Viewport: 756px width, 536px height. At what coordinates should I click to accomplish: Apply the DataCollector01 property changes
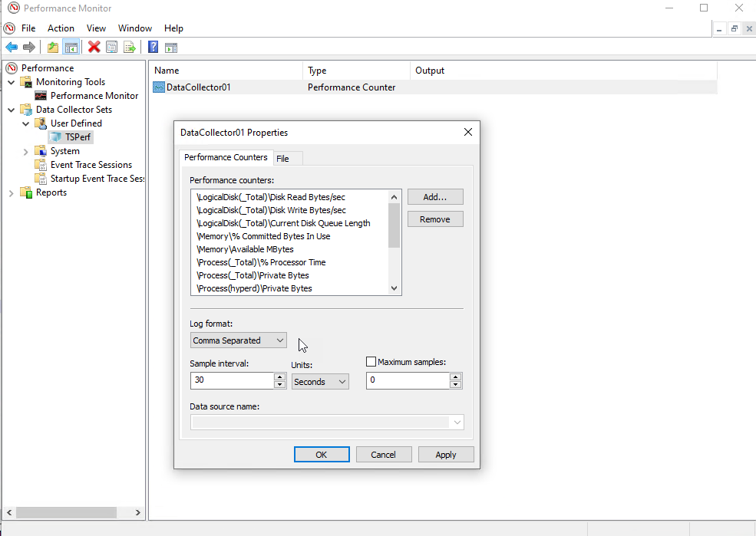click(446, 454)
